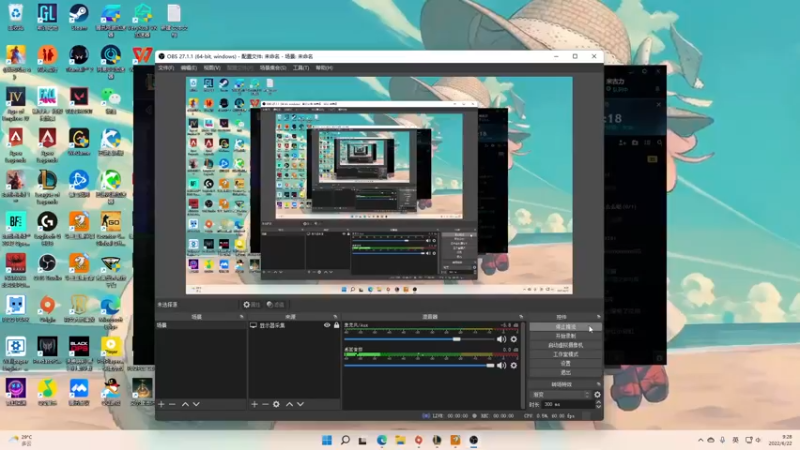800x450 pixels.
Task: Open the 视图(V) View menu
Action: click(x=212, y=68)
